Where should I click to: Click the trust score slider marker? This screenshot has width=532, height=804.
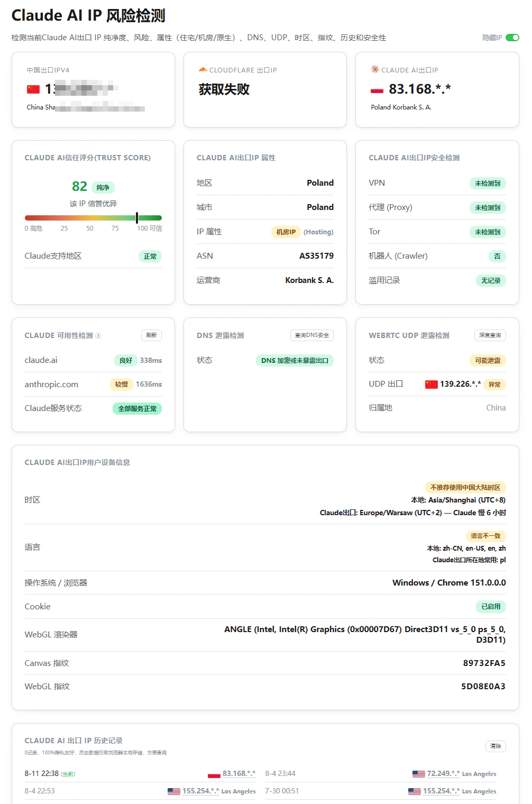tap(137, 218)
